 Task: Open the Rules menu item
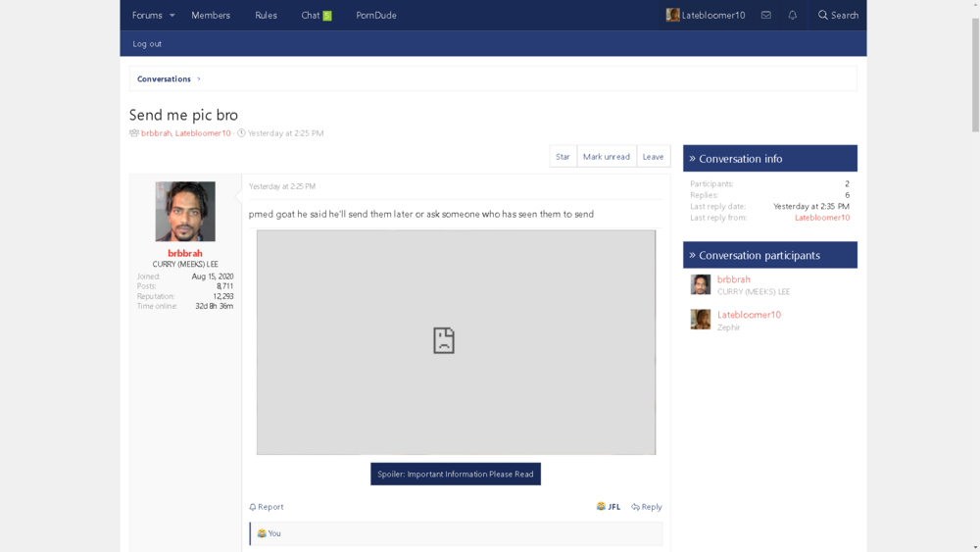(266, 15)
